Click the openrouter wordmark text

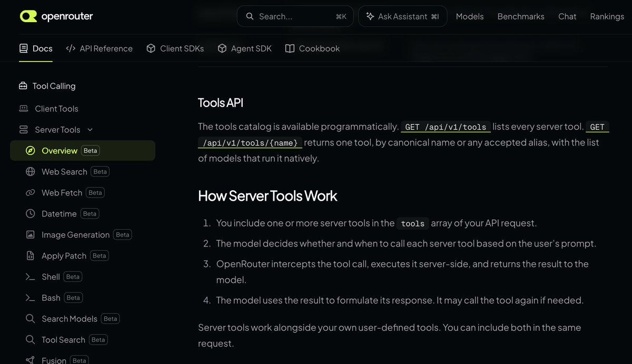tap(67, 16)
